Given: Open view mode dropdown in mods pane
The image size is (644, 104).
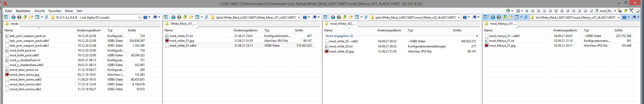Looking at the screenshot, I should click(x=41, y=17).
